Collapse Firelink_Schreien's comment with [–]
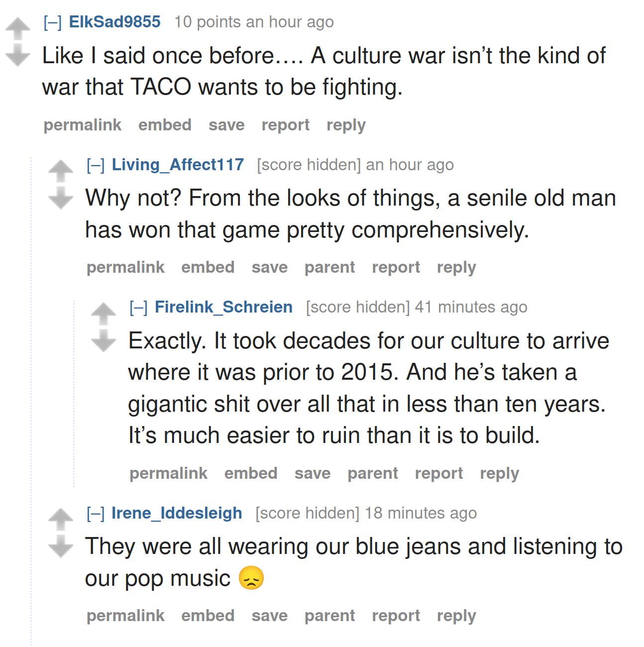The image size is (644, 647). [x=138, y=308]
